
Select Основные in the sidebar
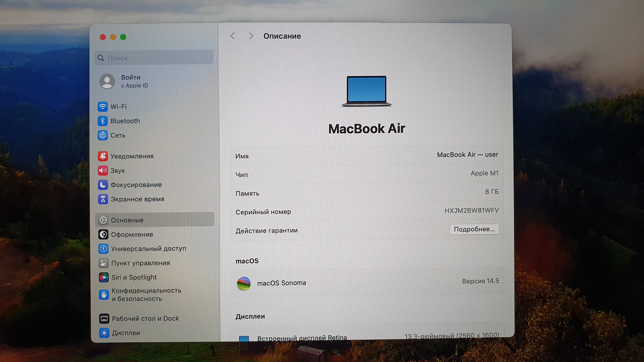tap(127, 220)
